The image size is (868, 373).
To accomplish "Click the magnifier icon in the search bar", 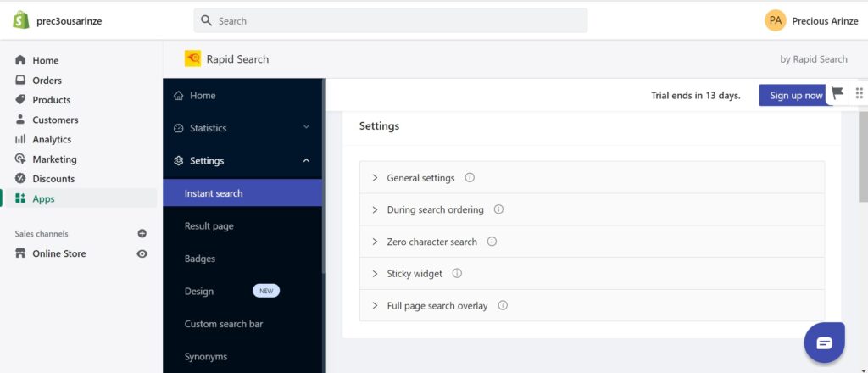I will click(206, 20).
